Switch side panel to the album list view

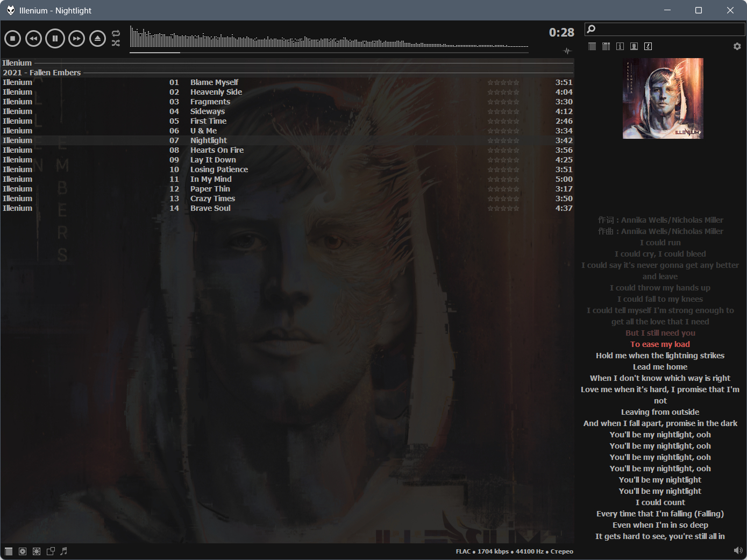click(606, 46)
